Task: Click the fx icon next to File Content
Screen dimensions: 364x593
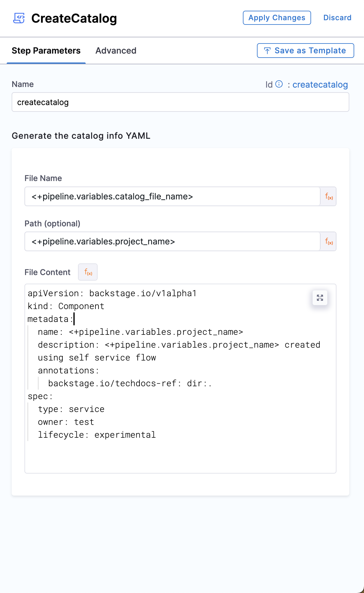Action: (x=88, y=272)
